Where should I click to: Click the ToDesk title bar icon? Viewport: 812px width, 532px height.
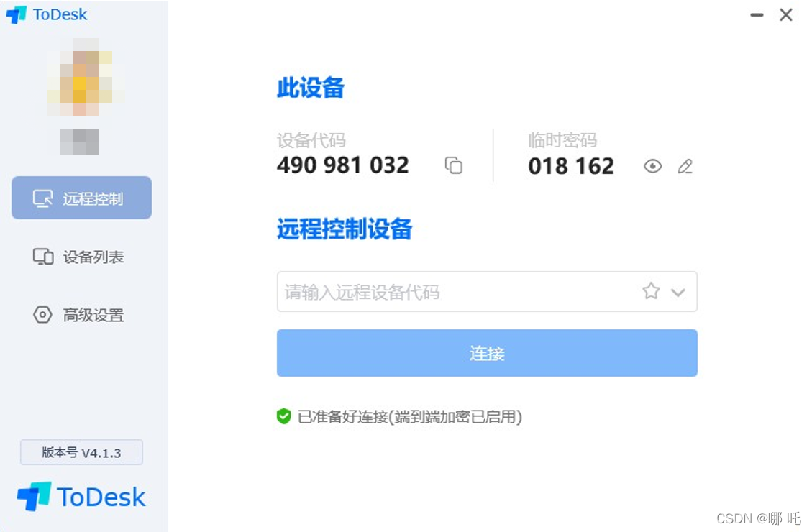16,14
